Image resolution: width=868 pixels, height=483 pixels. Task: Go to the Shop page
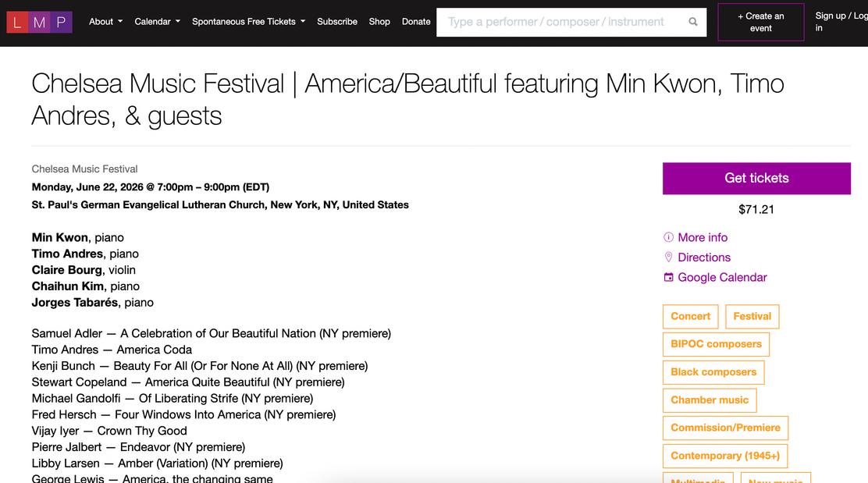click(x=379, y=22)
